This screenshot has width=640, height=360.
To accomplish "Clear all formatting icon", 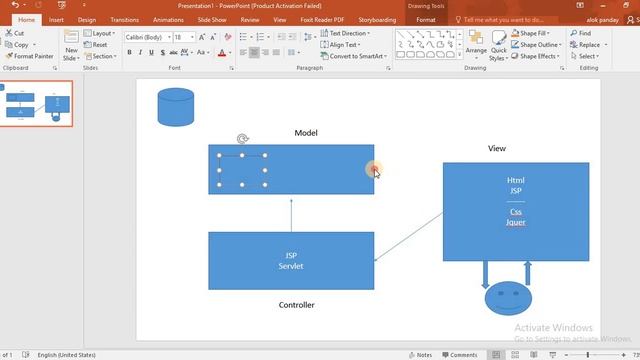I will pos(228,37).
